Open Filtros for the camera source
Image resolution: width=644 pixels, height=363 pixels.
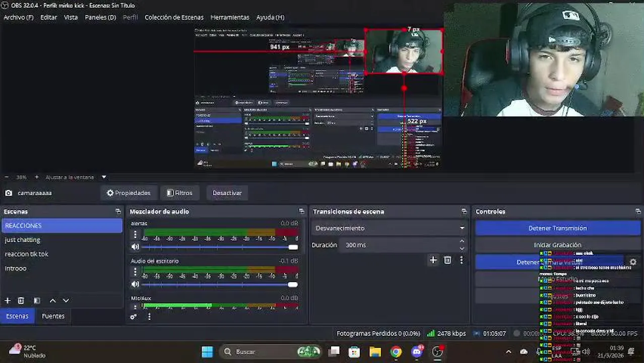(x=179, y=193)
